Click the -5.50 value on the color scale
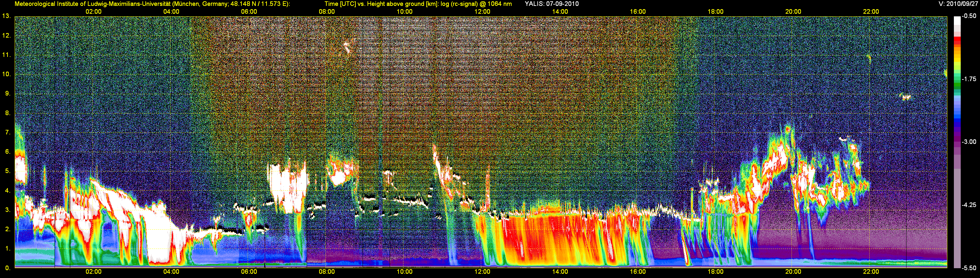Viewport: 980px width, 278px height. (x=969, y=268)
